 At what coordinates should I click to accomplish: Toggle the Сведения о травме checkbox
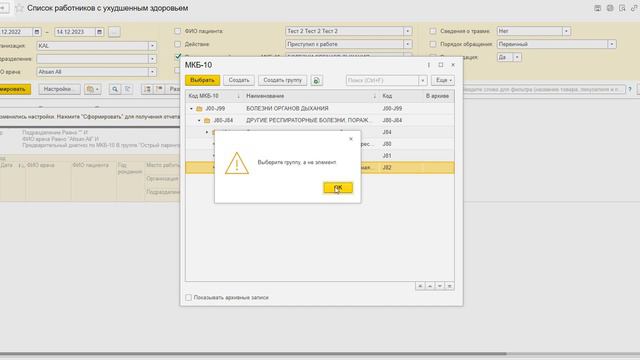coord(433,31)
